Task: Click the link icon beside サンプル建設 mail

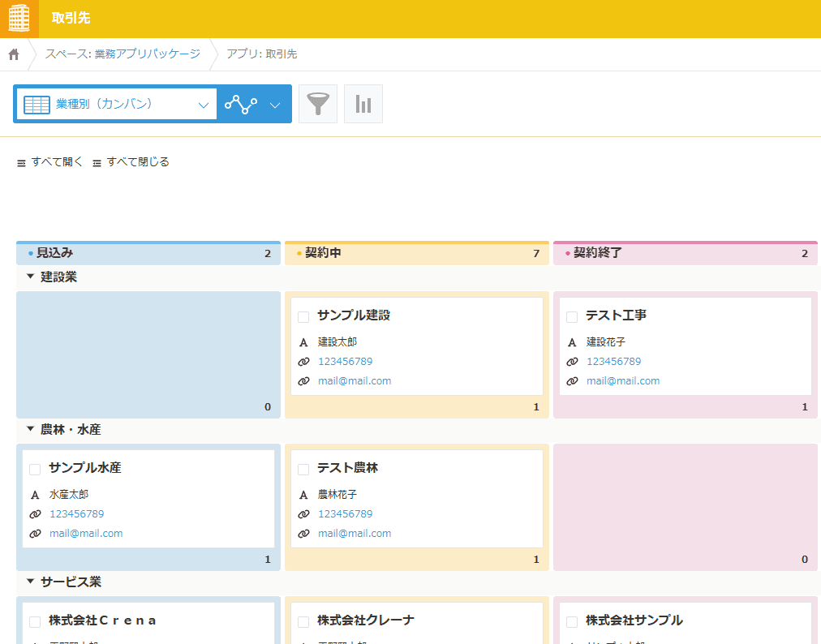Action: click(303, 381)
